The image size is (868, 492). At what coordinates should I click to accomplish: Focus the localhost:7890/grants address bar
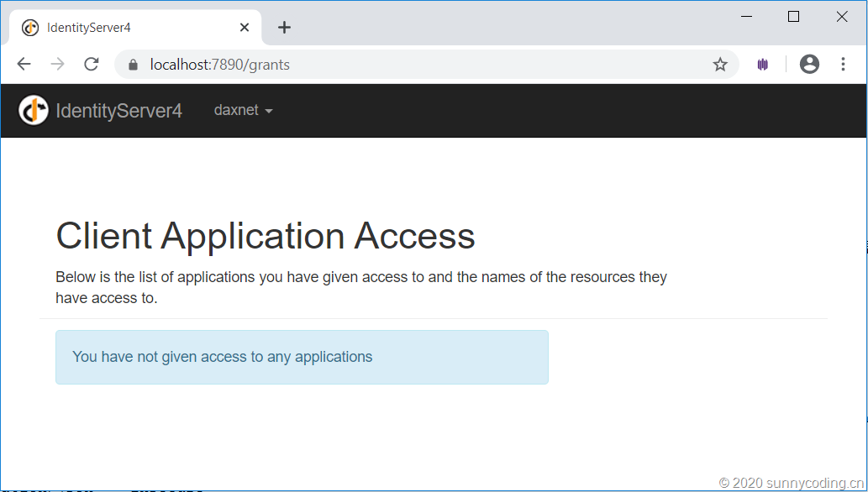coord(420,65)
